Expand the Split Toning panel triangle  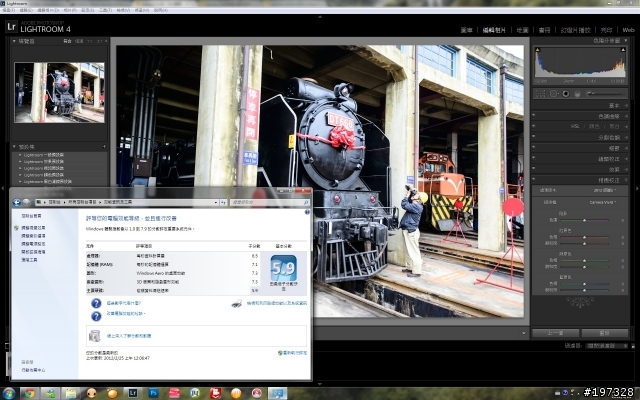point(626,137)
